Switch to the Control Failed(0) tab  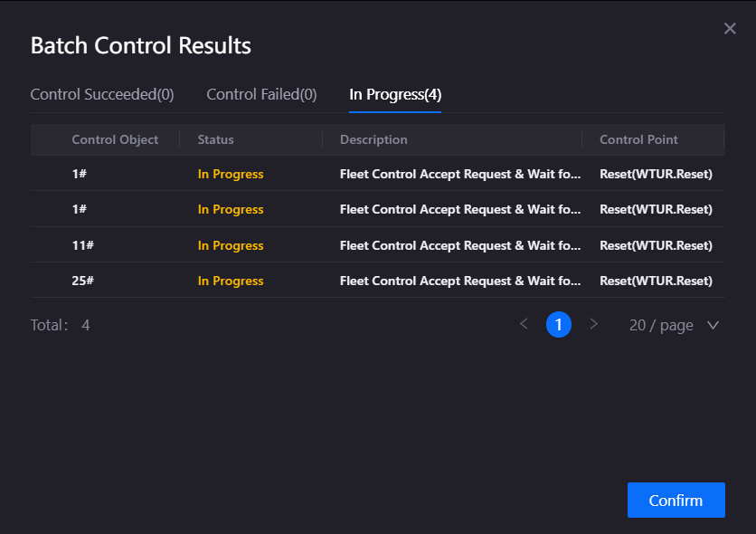tap(260, 94)
